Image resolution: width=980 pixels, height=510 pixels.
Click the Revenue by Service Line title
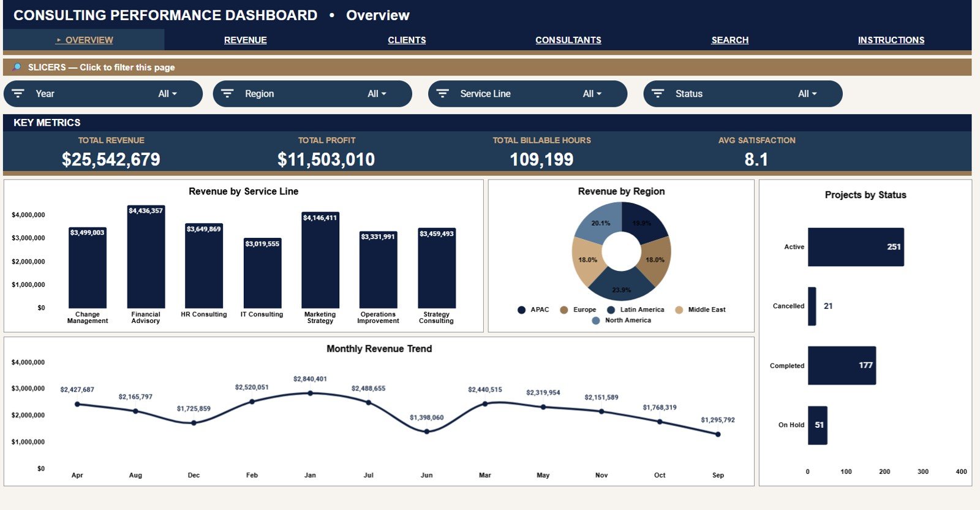point(244,191)
